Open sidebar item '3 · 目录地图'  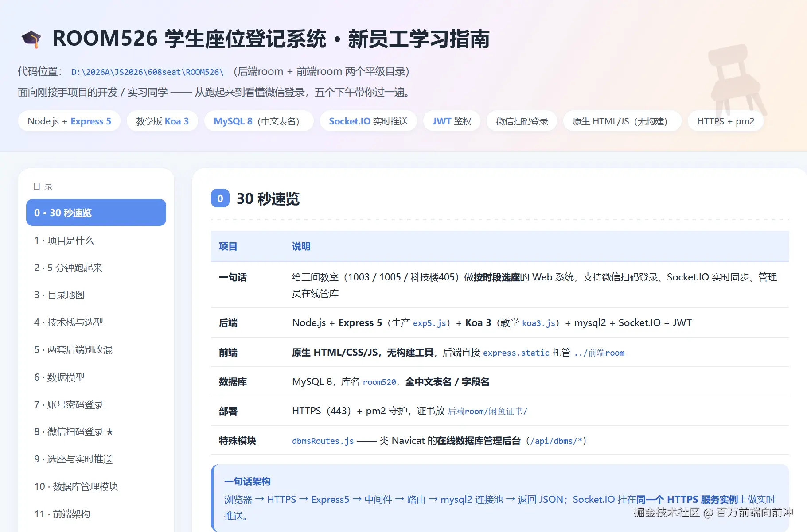click(x=96, y=295)
